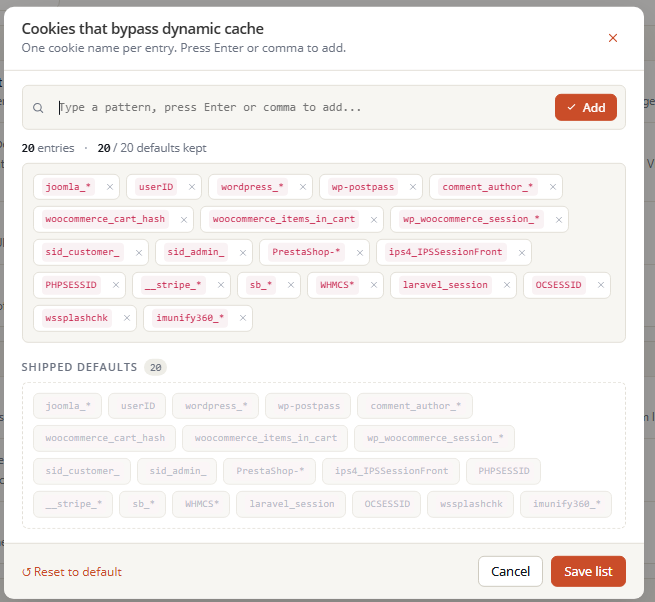Screen dimensions: 655x602
Task: Click the Add button
Action: click(586, 107)
